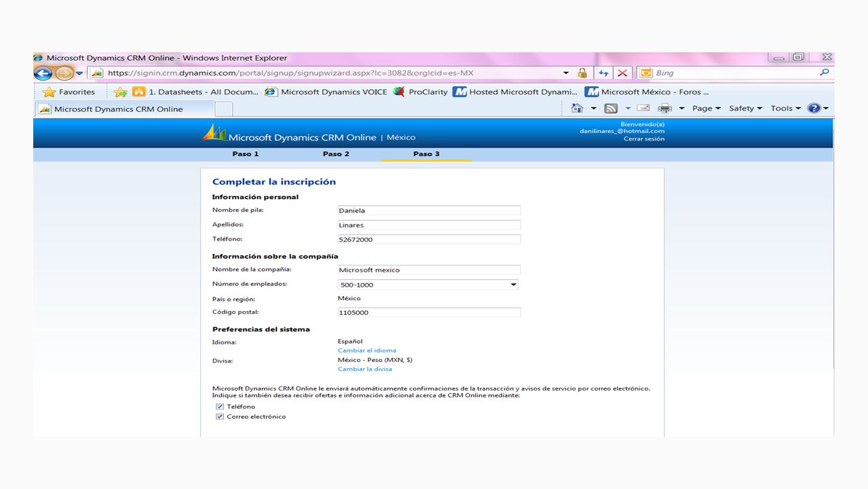Click the red Stop loading icon
This screenshot has width=868, height=489.
(x=622, y=73)
